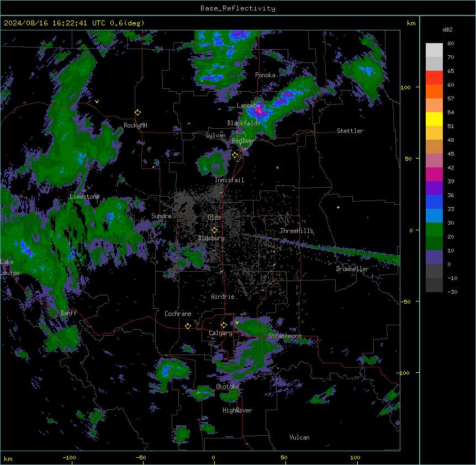This screenshot has height=465, width=476.
Task: Click the RockyMH label
Action: (x=135, y=125)
